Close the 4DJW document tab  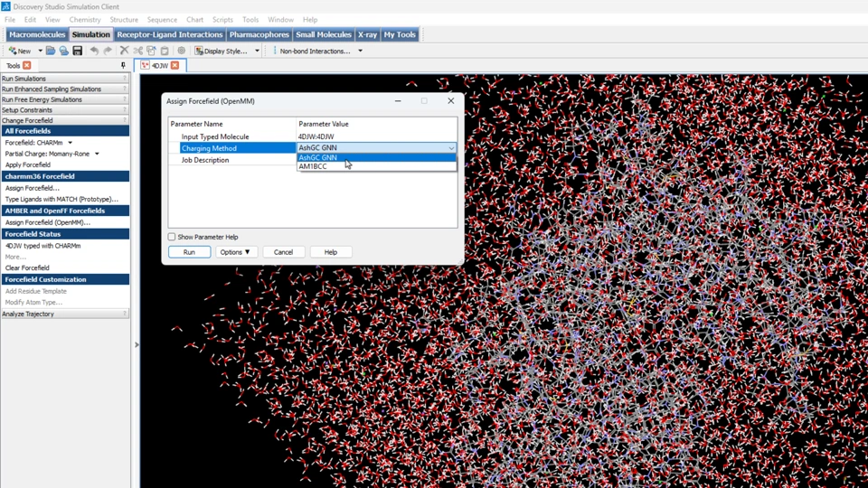175,65
